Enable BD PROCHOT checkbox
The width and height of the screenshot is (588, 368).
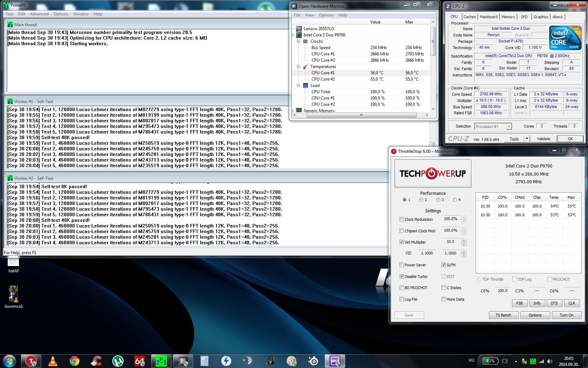401,288
